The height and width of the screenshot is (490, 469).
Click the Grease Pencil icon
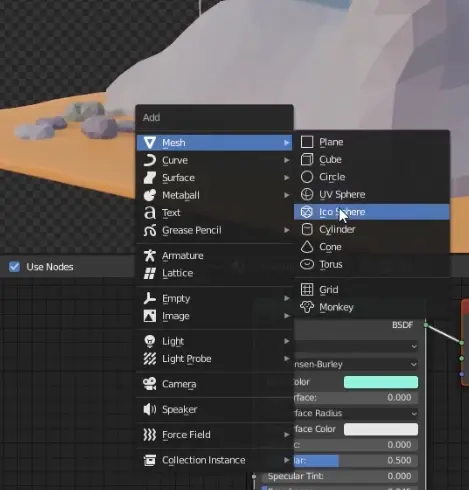click(x=150, y=230)
